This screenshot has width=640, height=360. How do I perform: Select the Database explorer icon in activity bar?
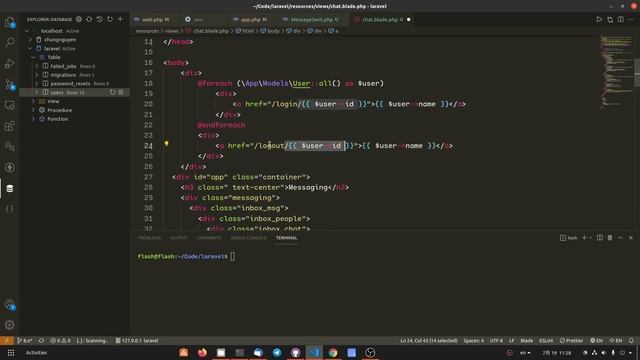pos(10,189)
